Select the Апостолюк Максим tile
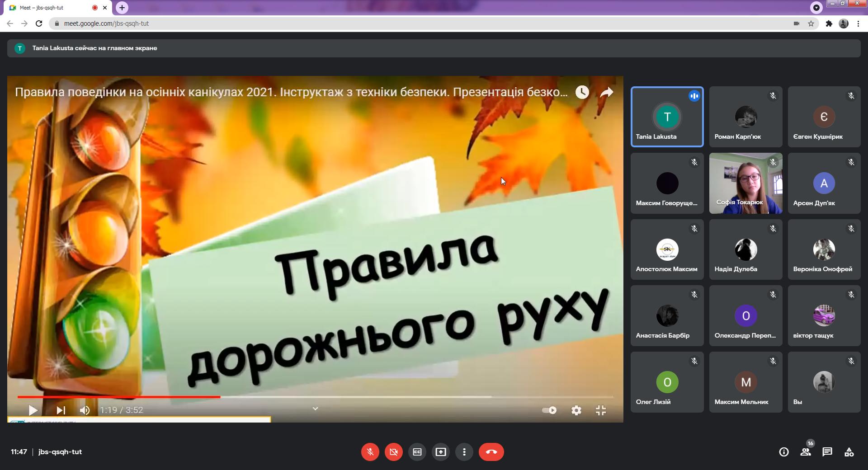The height and width of the screenshot is (470, 868). click(667, 249)
